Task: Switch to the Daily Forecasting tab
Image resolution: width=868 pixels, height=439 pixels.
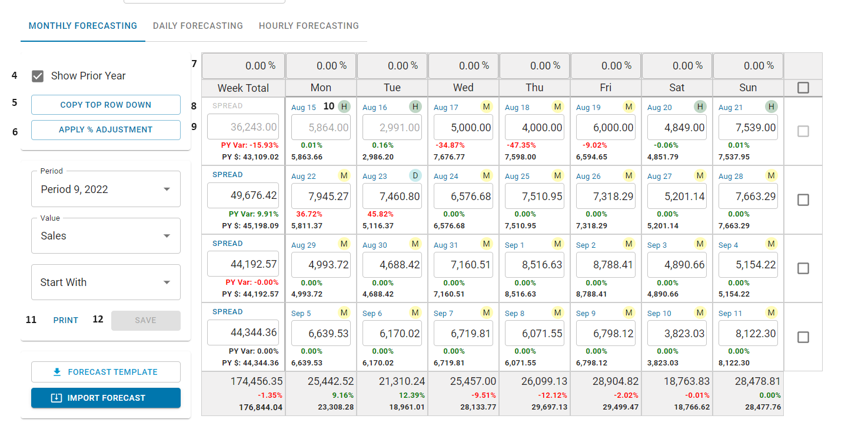Action: tap(198, 26)
